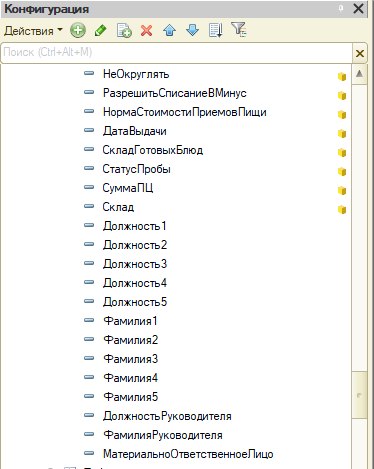Click yellow cube icon beside СкладГотовыхБлюд
374x469 pixels.
coord(342,152)
